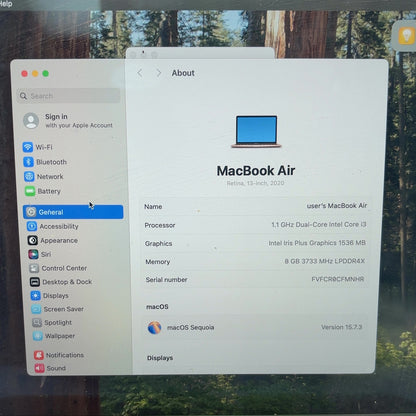Viewport: 416px width, 416px height.
Task: Open Control Center settings
Action: pyautogui.click(x=58, y=268)
